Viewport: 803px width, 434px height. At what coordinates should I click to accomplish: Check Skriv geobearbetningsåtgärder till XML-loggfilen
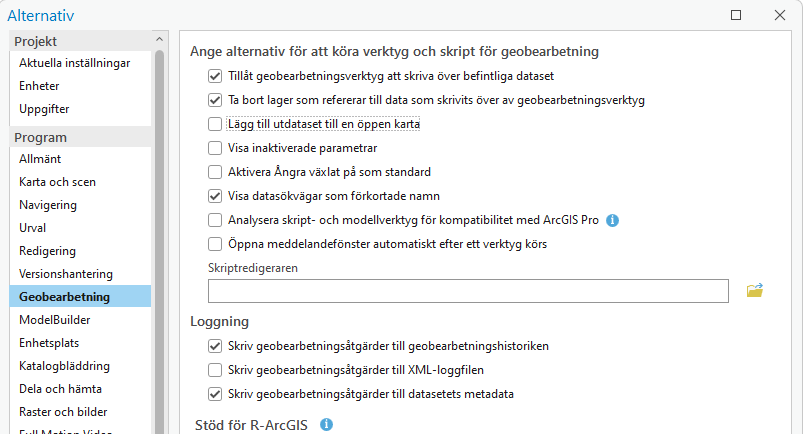coord(215,370)
